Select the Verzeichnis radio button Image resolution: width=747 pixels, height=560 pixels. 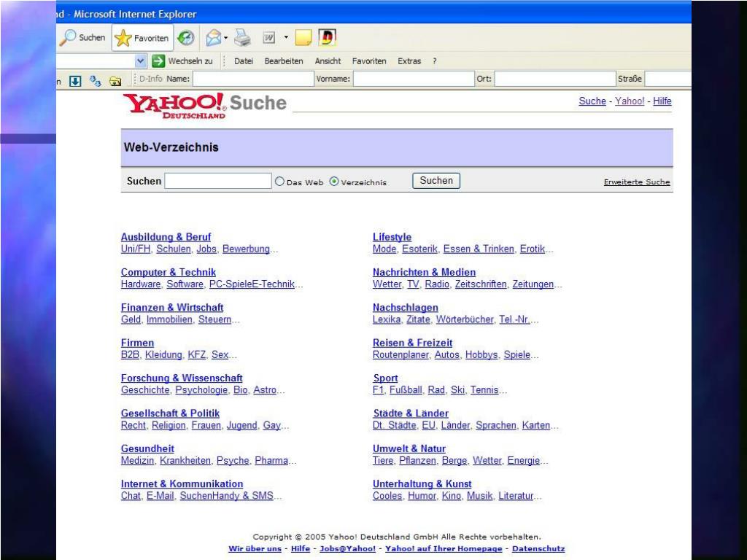(x=334, y=181)
